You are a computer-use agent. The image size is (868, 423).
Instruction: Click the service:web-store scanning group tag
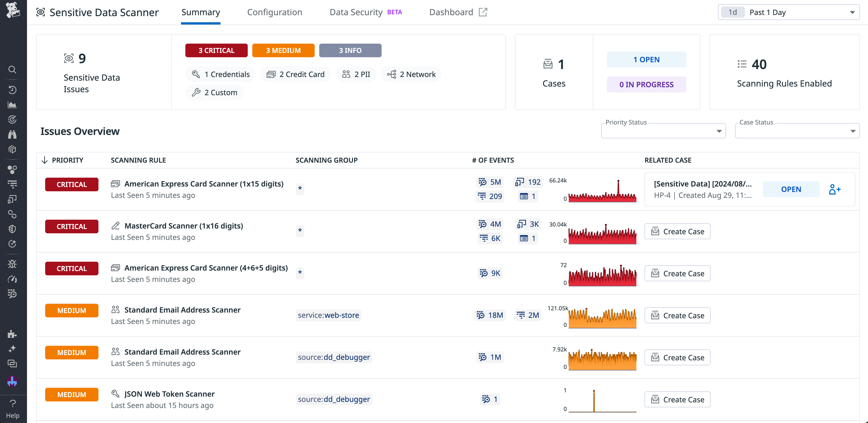pos(328,315)
